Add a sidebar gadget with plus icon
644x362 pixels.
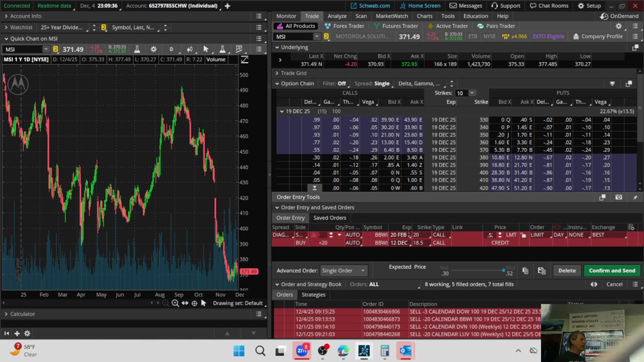pos(17,333)
